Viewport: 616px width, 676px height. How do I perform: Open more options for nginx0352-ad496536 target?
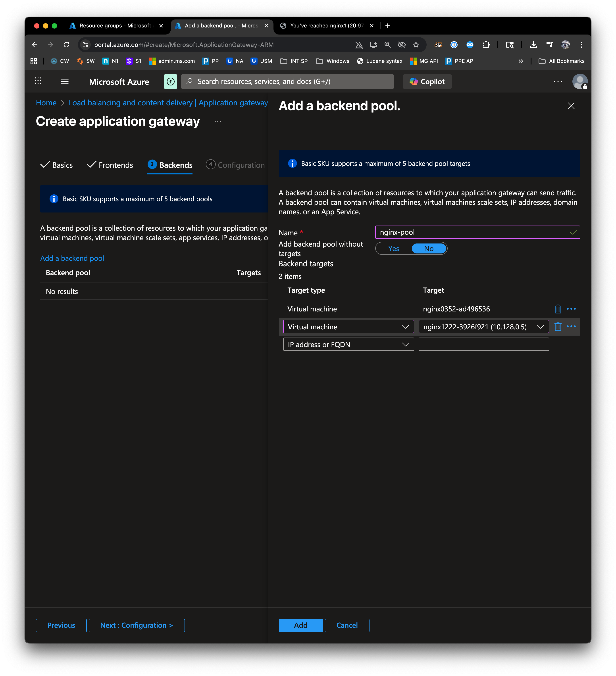click(x=571, y=309)
